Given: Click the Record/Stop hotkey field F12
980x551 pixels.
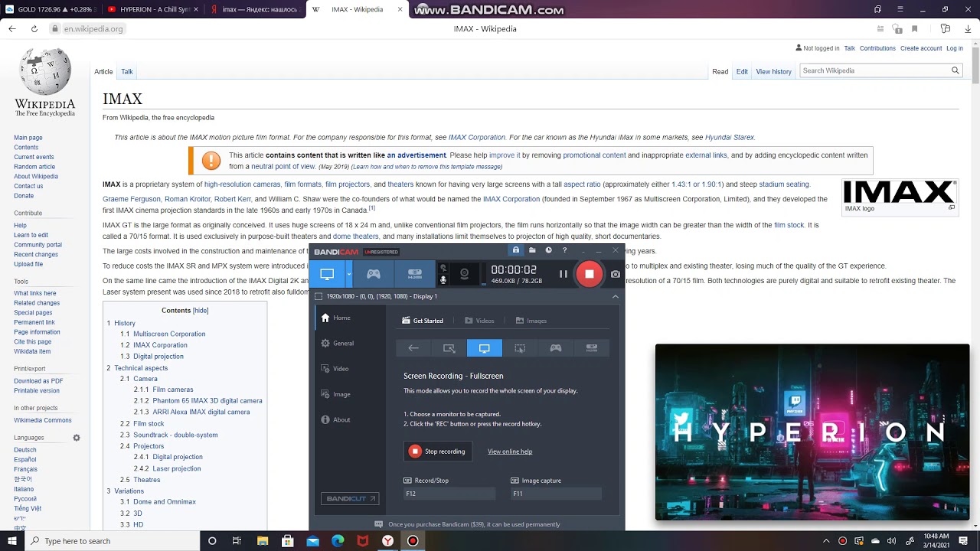Looking at the screenshot, I should [x=449, y=494].
